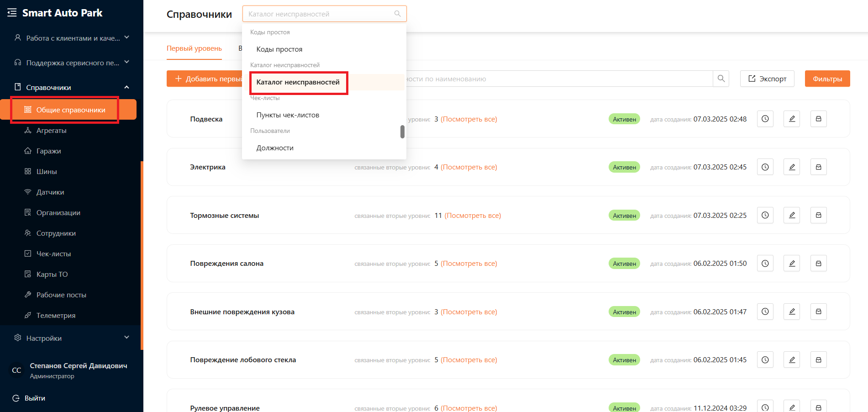868x412 pixels.
Task: Open history clock icon for Повреждения салона row
Action: coord(765,264)
